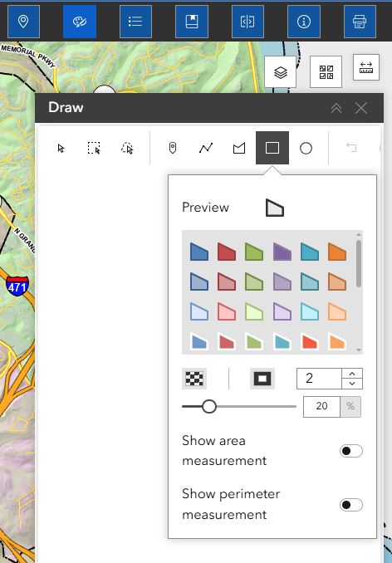
Task: Open the measurement ruler tool
Action: coord(365,67)
